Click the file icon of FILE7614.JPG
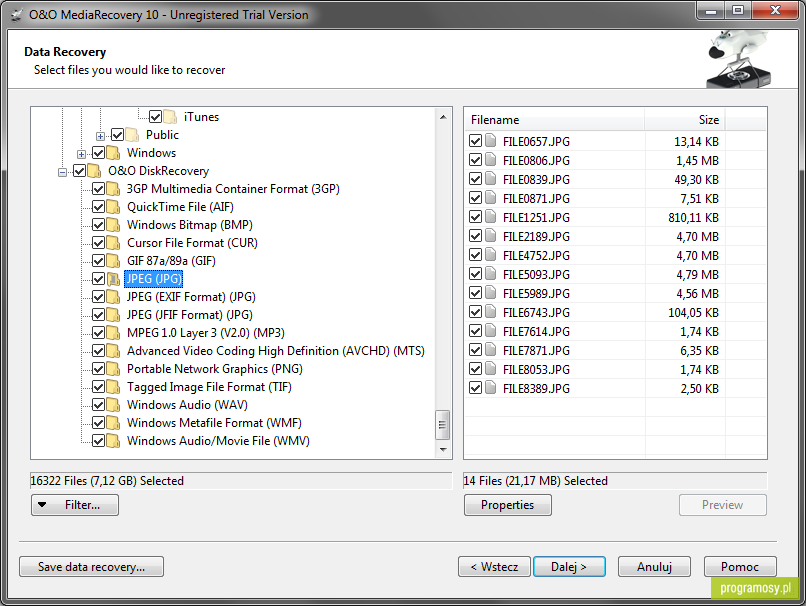Viewport: 806px width, 606px height. pos(491,330)
